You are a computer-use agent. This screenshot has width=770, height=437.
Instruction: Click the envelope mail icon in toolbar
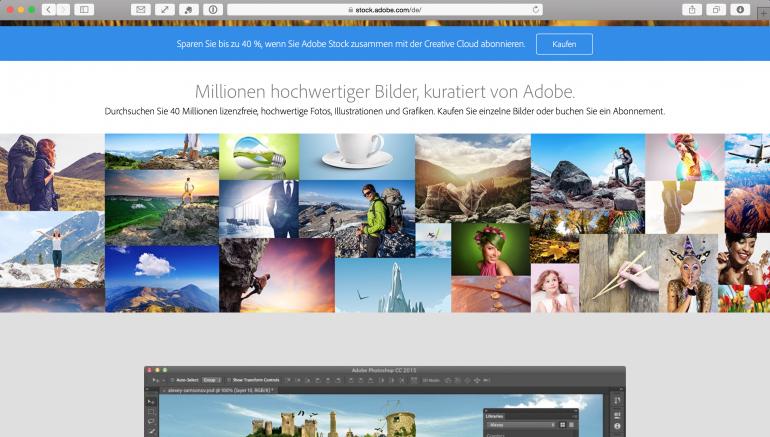click(140, 9)
